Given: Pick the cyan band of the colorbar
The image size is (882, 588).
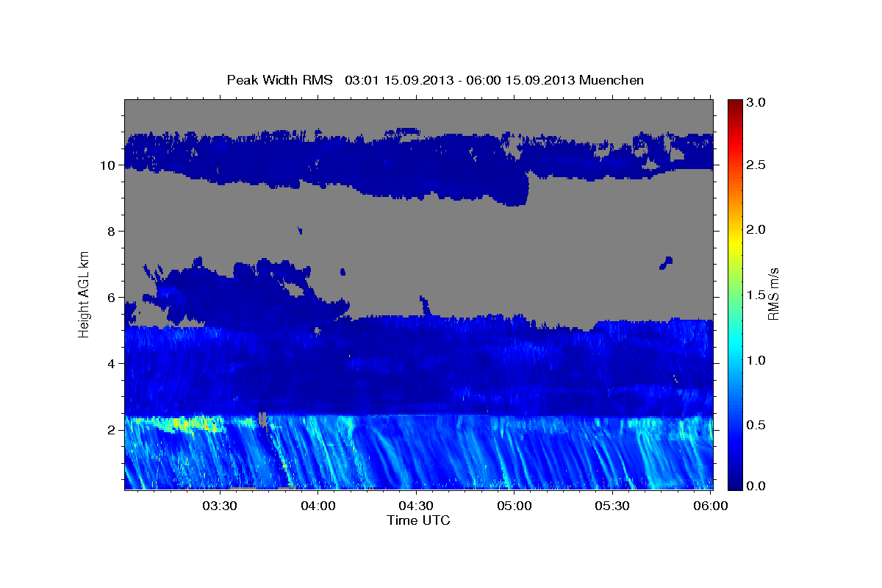Looking at the screenshot, I should 735,342.
